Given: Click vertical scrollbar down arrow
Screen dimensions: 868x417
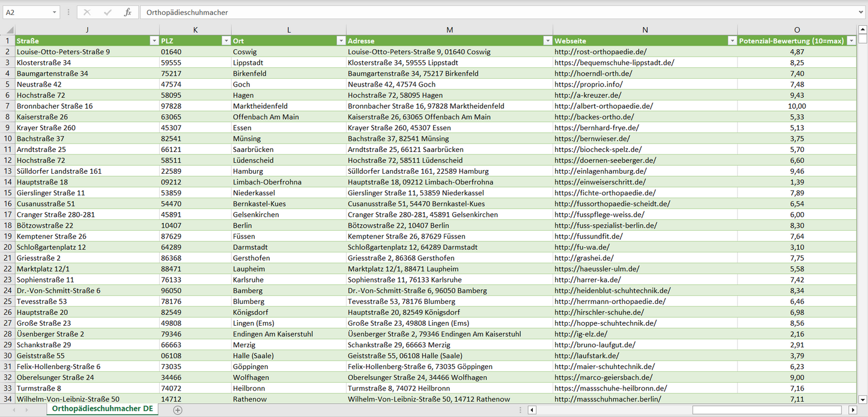Looking at the screenshot, I should pyautogui.click(x=863, y=399).
